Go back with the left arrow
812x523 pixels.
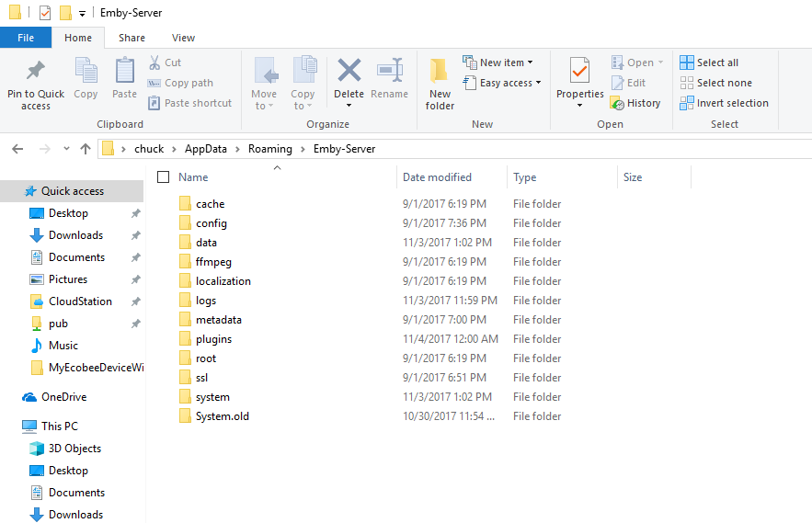click(x=17, y=149)
